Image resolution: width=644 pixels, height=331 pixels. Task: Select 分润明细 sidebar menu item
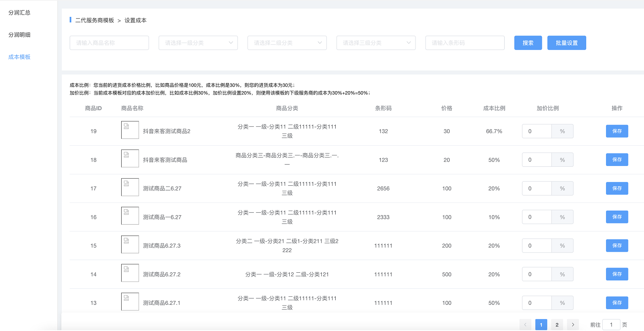pos(19,35)
